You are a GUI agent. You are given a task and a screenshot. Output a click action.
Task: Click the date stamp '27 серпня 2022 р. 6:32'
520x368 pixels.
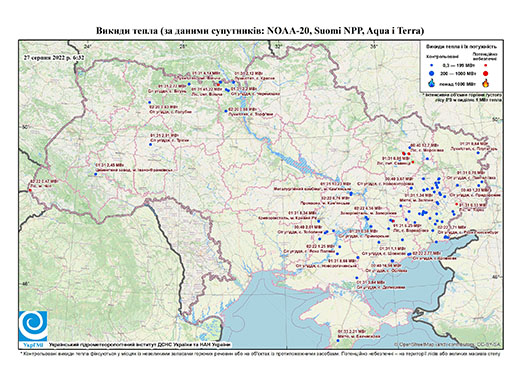pos(54,57)
